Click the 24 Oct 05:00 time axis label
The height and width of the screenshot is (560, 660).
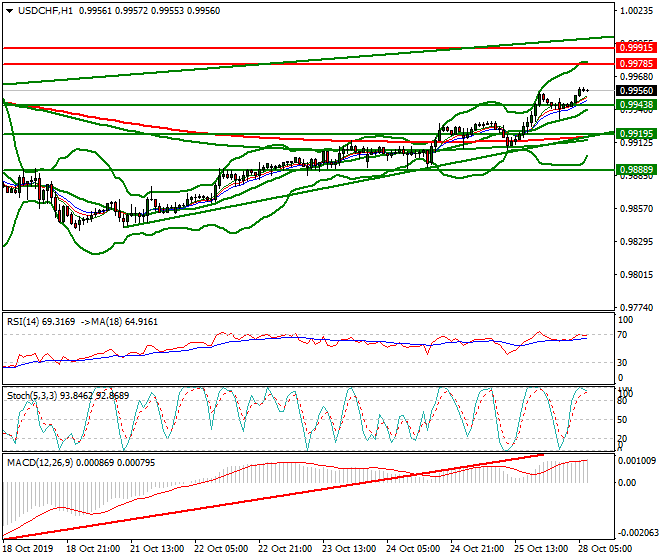coord(413,549)
